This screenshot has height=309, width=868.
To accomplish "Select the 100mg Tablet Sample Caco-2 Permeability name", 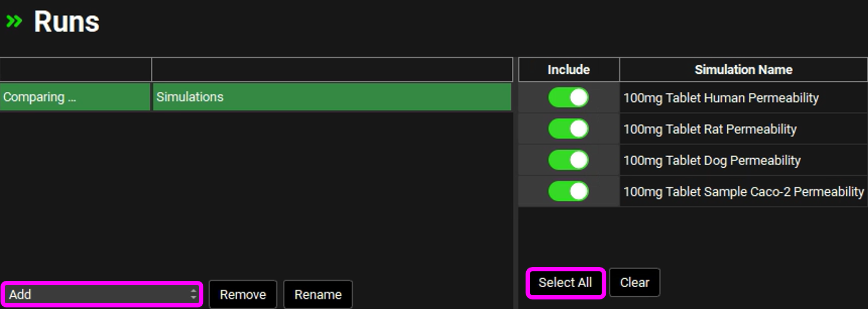I will pyautogui.click(x=743, y=192).
